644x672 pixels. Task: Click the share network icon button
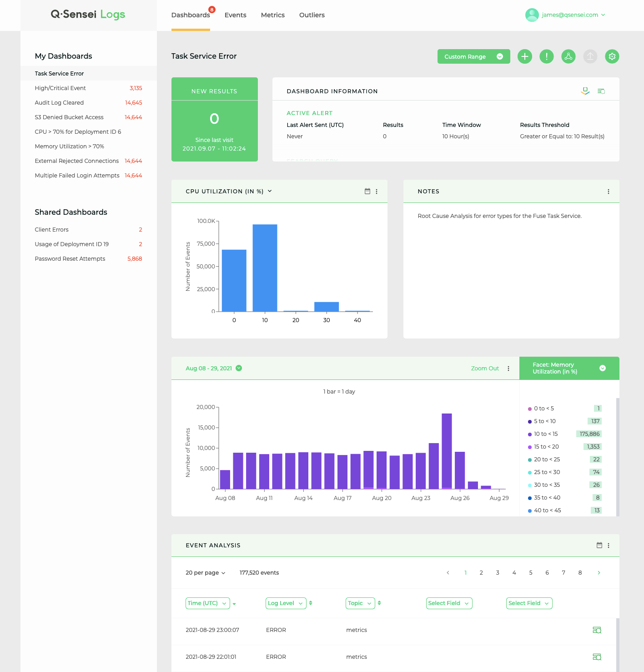click(x=569, y=56)
